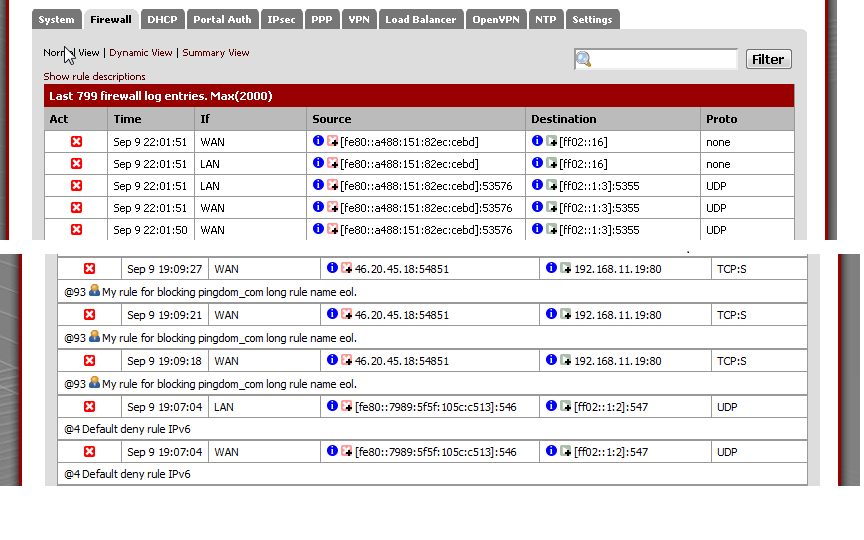Click 'TCP:S' in the 19:09:21 row
Image resolution: width=864 pixels, height=540 pixels.
point(732,315)
